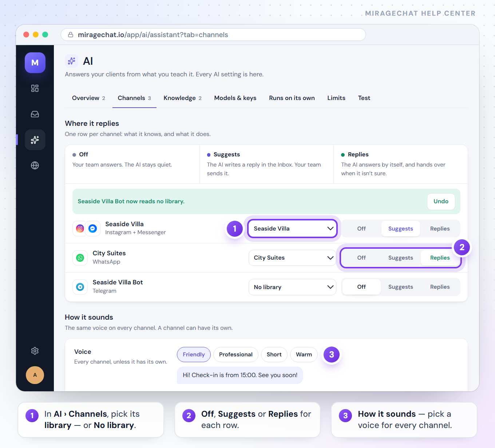
Task: Open the Inbox tray icon in sidebar
Action: (x=35, y=114)
